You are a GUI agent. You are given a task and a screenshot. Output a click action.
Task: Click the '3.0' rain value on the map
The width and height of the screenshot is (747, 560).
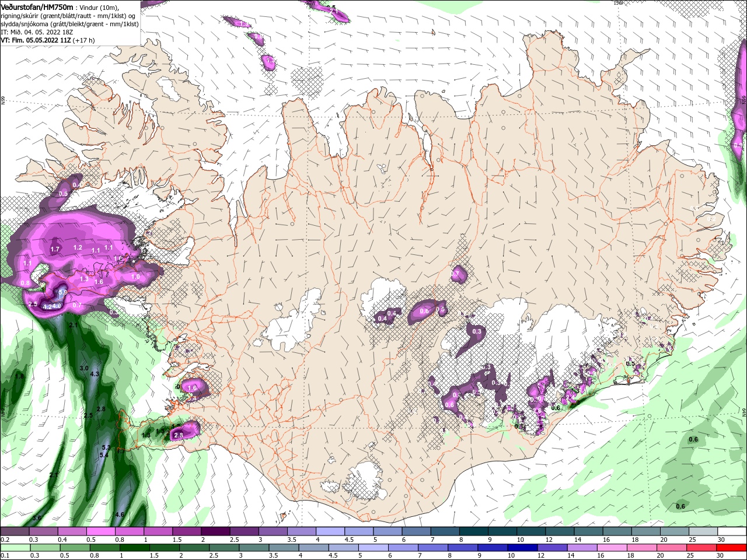84,369
